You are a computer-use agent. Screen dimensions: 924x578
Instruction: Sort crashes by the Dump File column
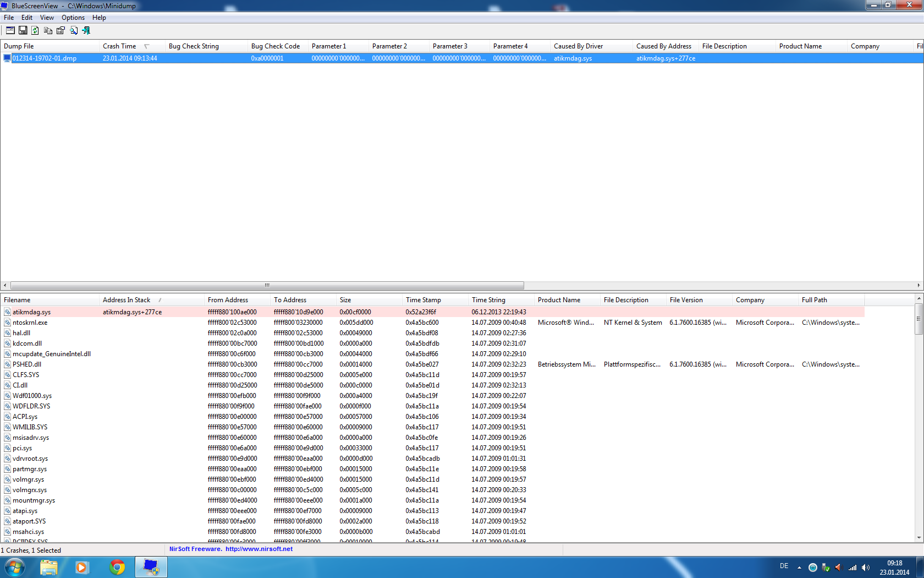pyautogui.click(x=50, y=46)
